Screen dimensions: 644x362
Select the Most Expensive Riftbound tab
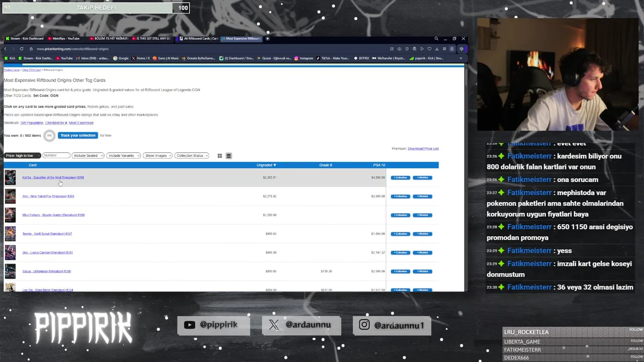[242, 39]
